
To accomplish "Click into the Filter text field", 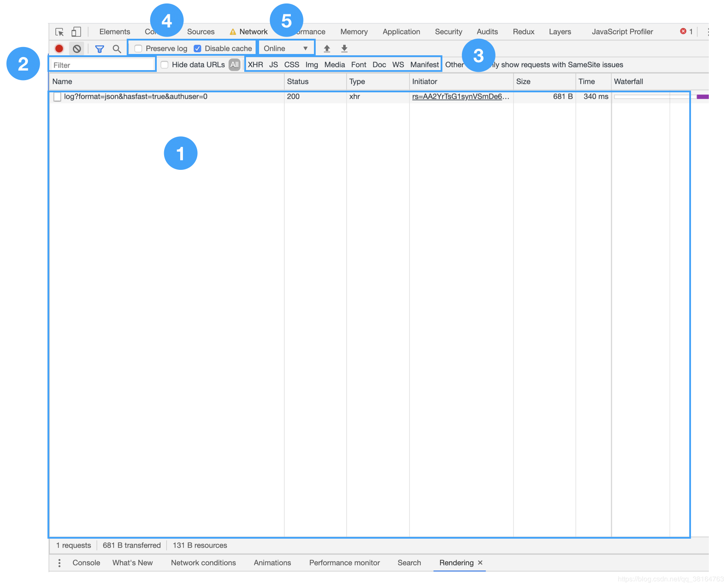I will 102,65.
